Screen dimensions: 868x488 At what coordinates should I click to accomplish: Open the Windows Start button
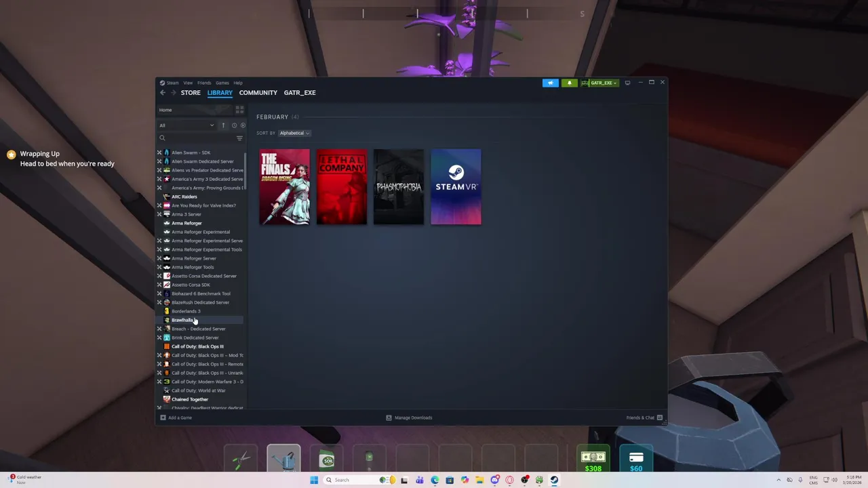[x=314, y=480]
